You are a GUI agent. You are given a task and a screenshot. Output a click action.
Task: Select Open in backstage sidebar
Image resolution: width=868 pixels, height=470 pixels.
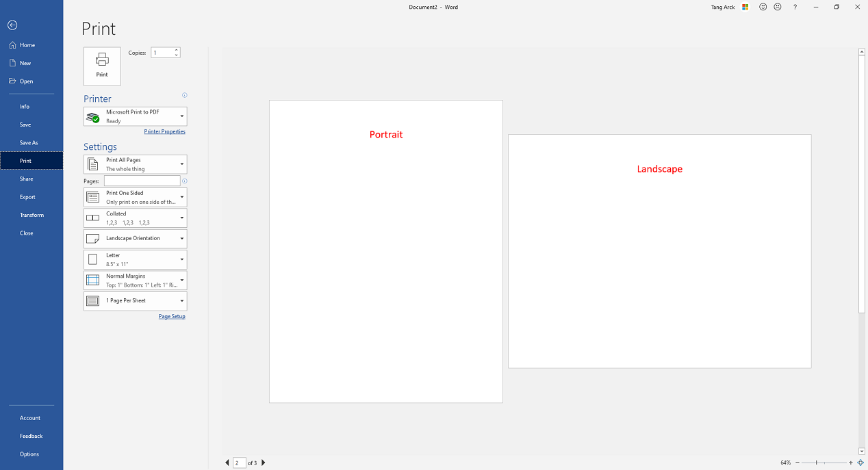point(31,81)
